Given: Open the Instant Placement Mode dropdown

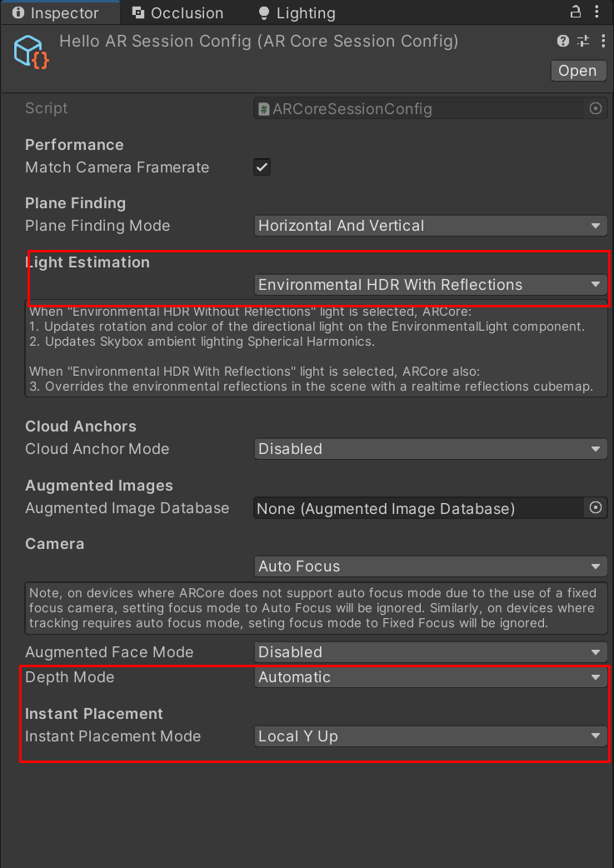Looking at the screenshot, I should [431, 736].
